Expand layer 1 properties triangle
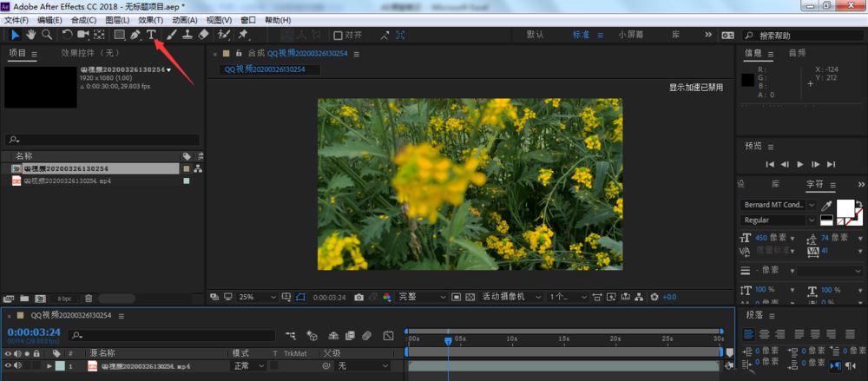 tap(49, 366)
